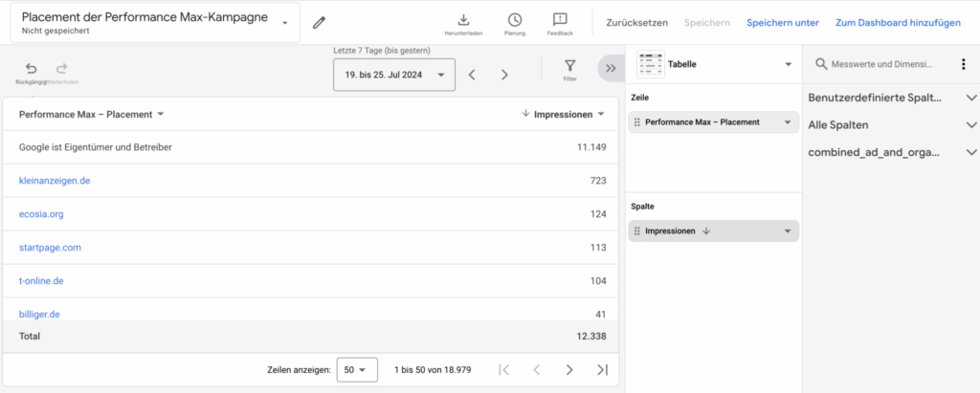Click the Herunterladen download icon
The image size is (980, 393).
pos(463,19)
